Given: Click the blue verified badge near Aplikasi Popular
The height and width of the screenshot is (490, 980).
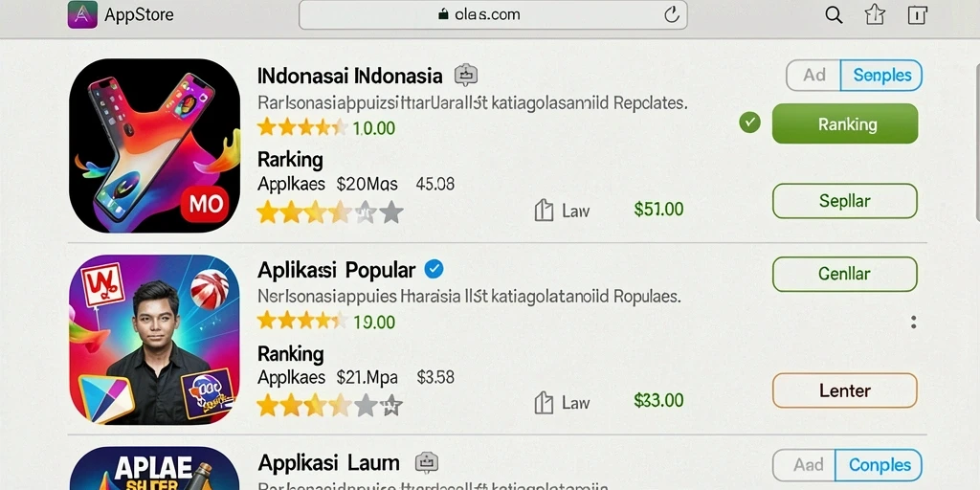Looking at the screenshot, I should pos(434,269).
